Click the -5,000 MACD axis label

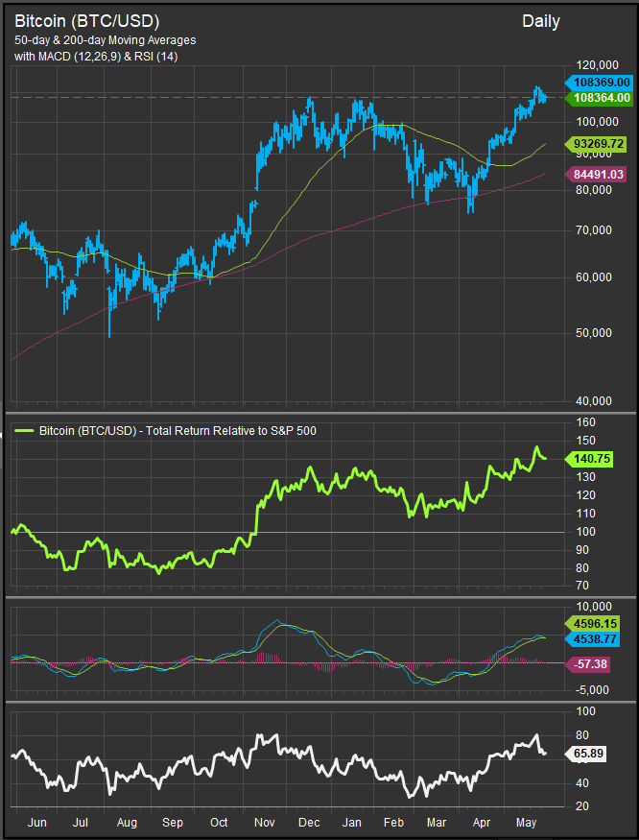tap(592, 690)
